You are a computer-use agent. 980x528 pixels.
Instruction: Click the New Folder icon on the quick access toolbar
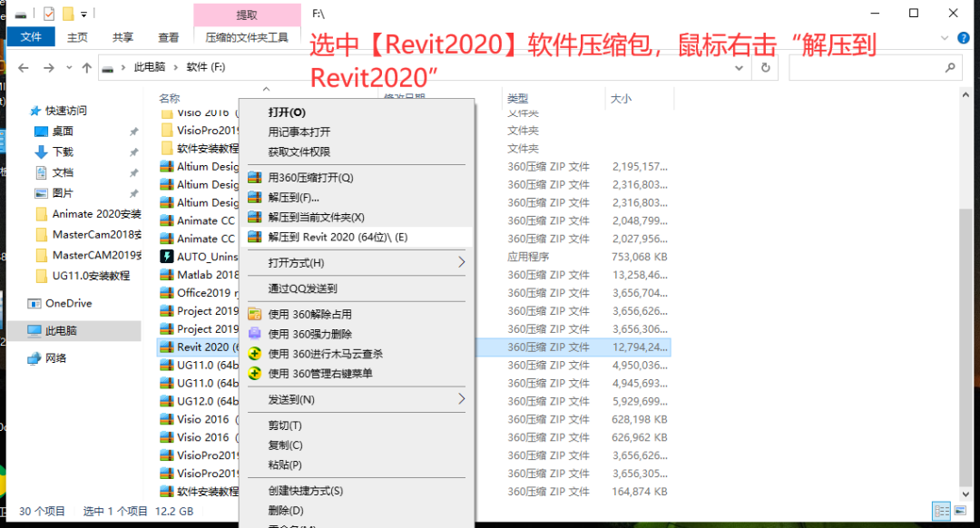(68, 13)
